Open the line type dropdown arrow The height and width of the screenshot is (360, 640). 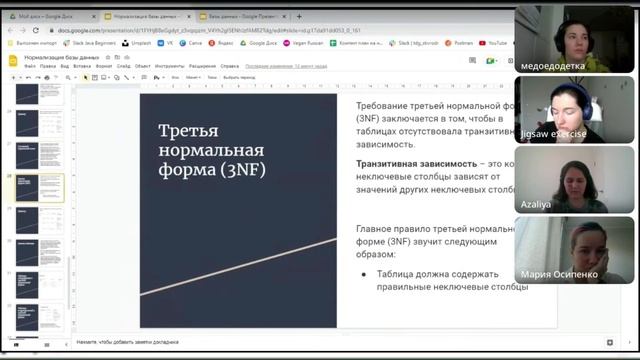[x=133, y=77]
